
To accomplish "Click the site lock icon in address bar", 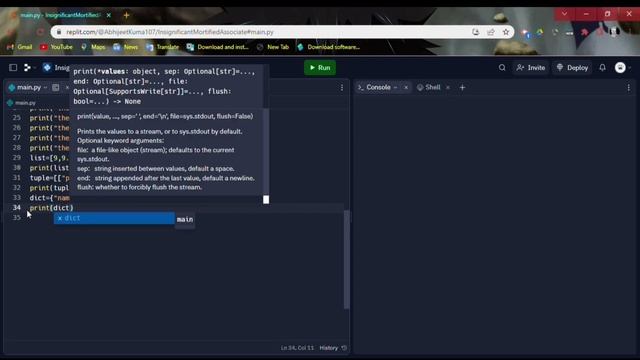I will click(59, 32).
